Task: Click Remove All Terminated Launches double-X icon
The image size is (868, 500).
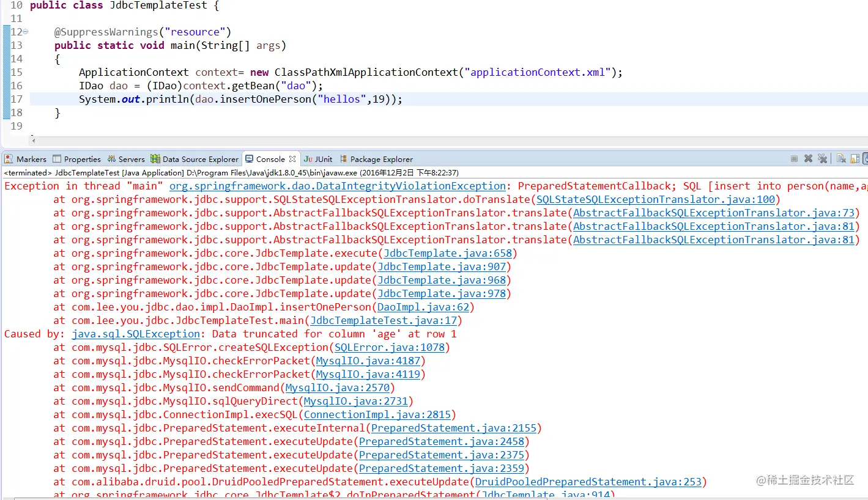Action: (822, 159)
